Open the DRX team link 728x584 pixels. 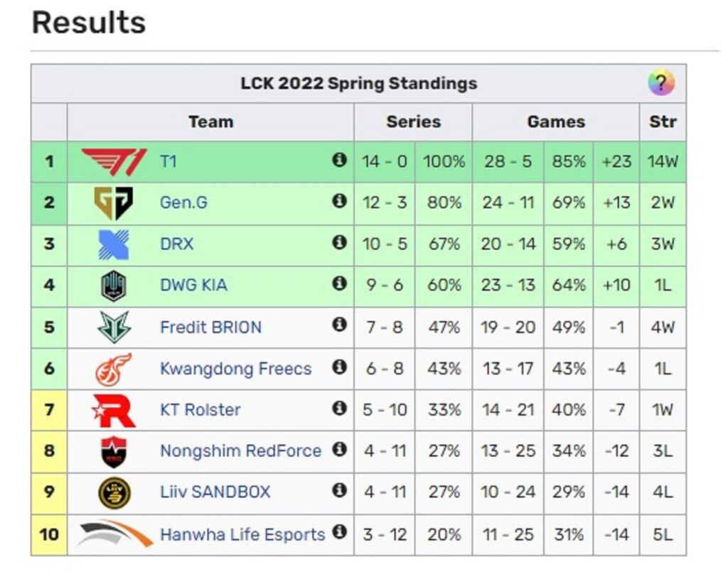click(176, 244)
